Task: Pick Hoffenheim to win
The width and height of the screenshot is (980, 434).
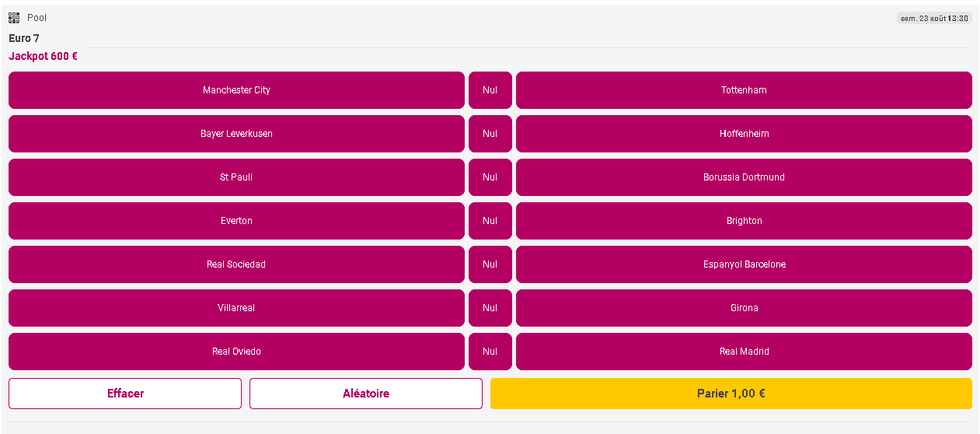Action: click(744, 134)
